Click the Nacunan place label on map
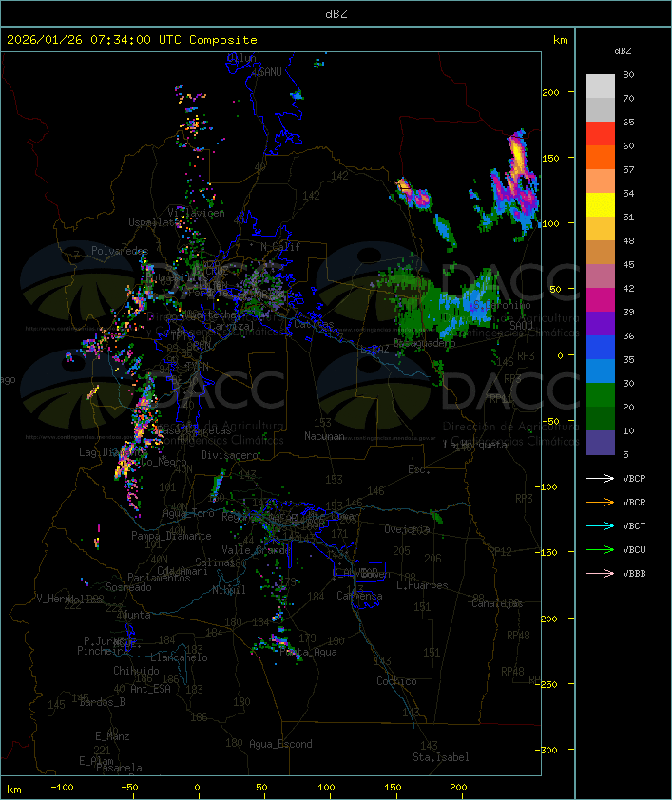Viewport: 672px width, 800px height. tap(324, 436)
